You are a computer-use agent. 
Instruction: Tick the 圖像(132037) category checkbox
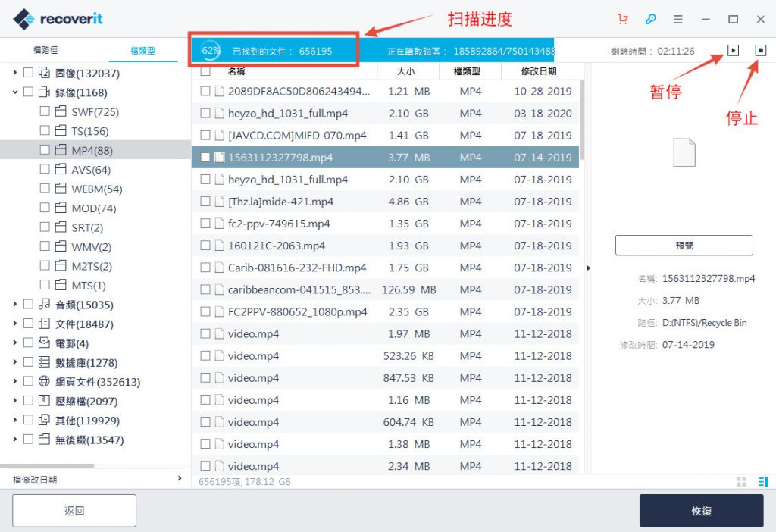coord(28,73)
